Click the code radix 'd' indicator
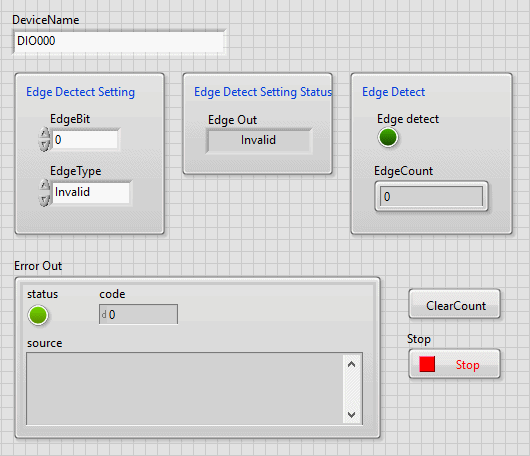Screen dimensions: 530x456 pyautogui.click(x=104, y=315)
